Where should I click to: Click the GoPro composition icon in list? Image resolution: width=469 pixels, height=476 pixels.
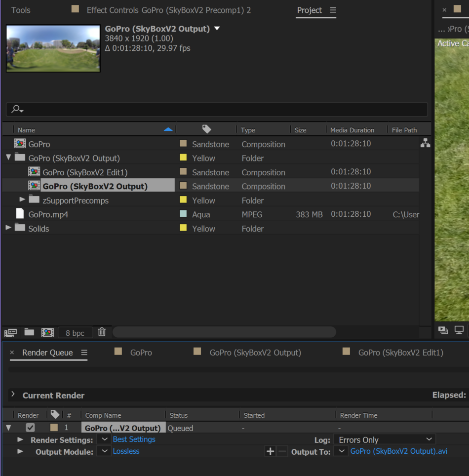[20, 144]
